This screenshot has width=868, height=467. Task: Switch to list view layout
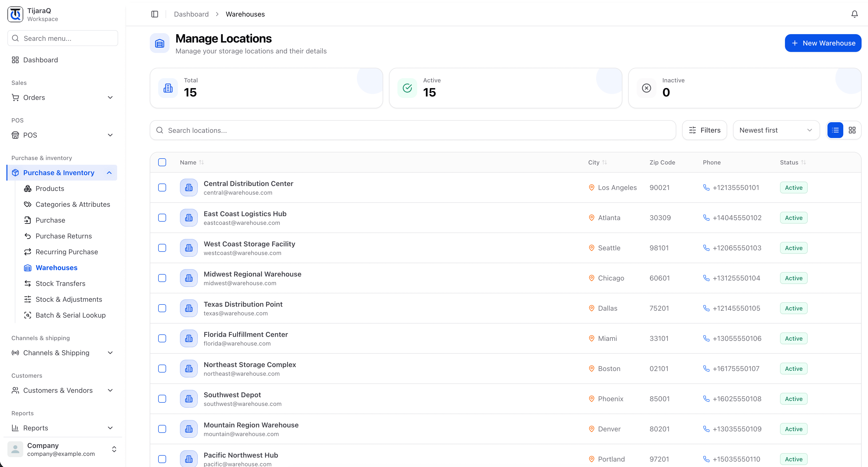(x=835, y=130)
